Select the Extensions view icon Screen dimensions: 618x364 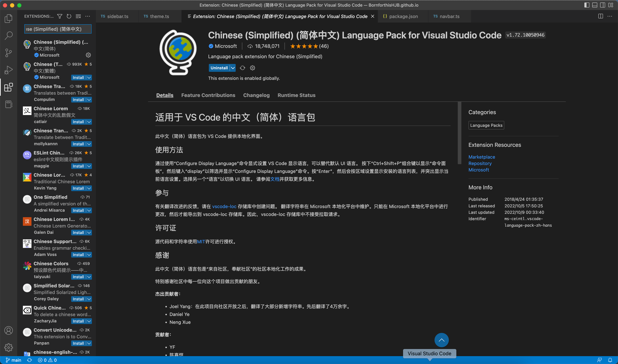[x=9, y=87]
